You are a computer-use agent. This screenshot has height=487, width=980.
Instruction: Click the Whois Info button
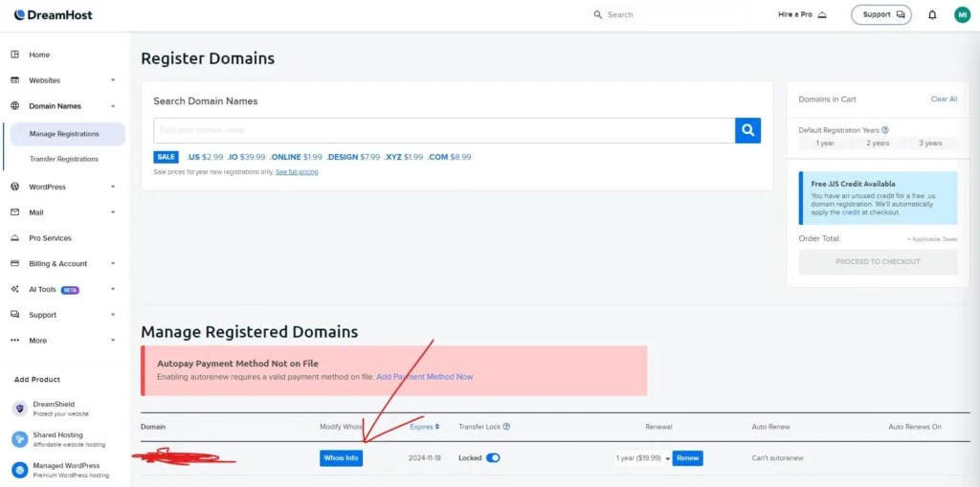(342, 458)
